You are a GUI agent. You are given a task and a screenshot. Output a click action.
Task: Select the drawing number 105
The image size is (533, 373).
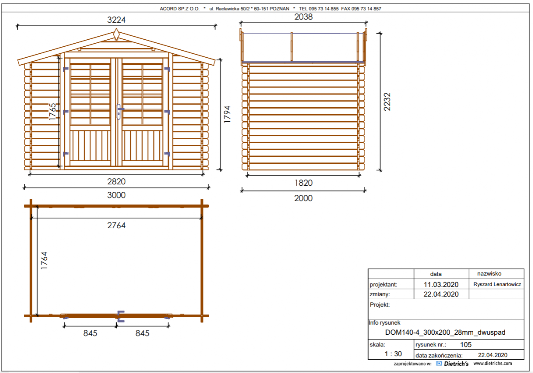click(x=466, y=344)
